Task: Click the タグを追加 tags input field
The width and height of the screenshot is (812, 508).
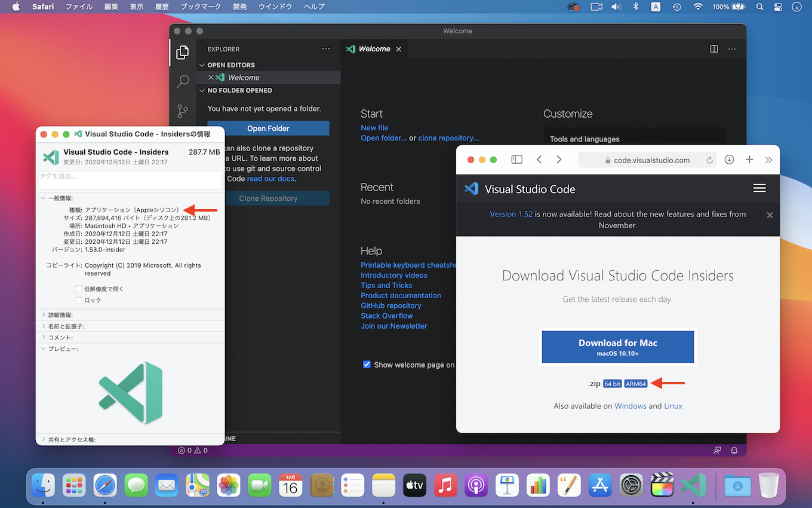Action: (x=130, y=180)
